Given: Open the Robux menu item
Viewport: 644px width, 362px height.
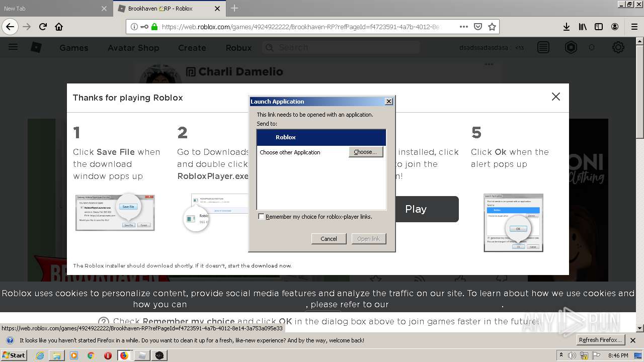Looking at the screenshot, I should pyautogui.click(x=238, y=48).
